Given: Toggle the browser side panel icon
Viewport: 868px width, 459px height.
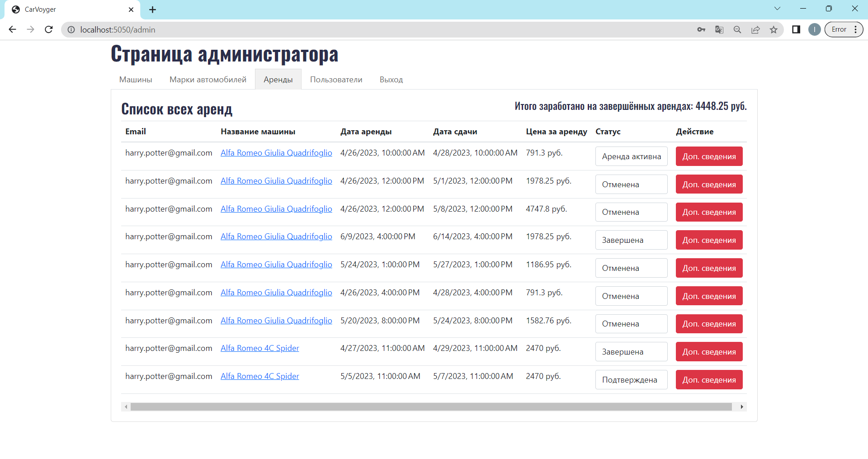Looking at the screenshot, I should pos(796,29).
